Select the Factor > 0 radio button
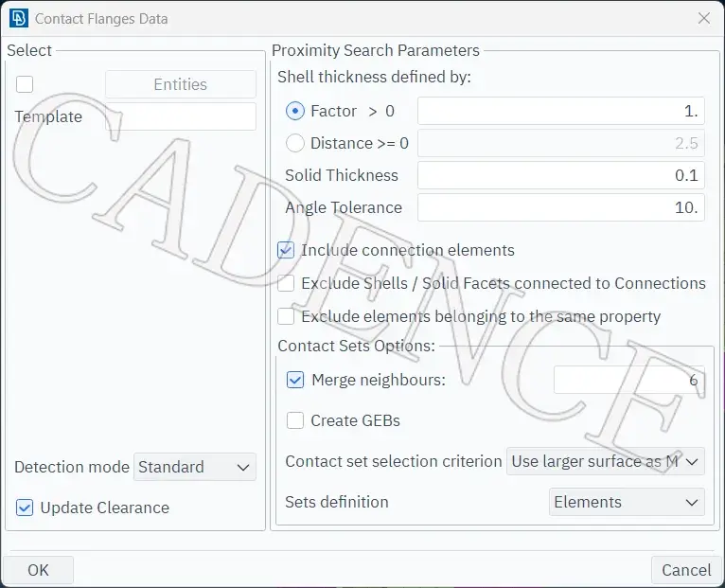 click(295, 111)
